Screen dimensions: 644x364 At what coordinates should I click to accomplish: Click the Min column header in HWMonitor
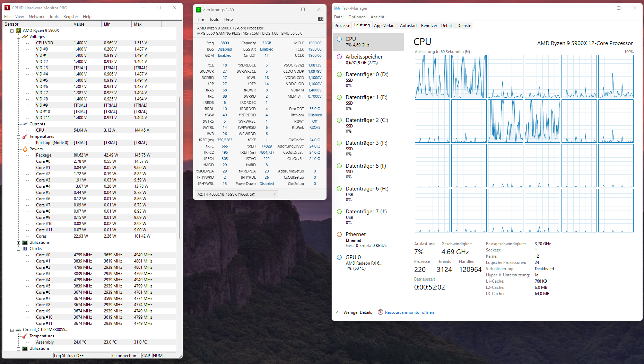(x=116, y=24)
